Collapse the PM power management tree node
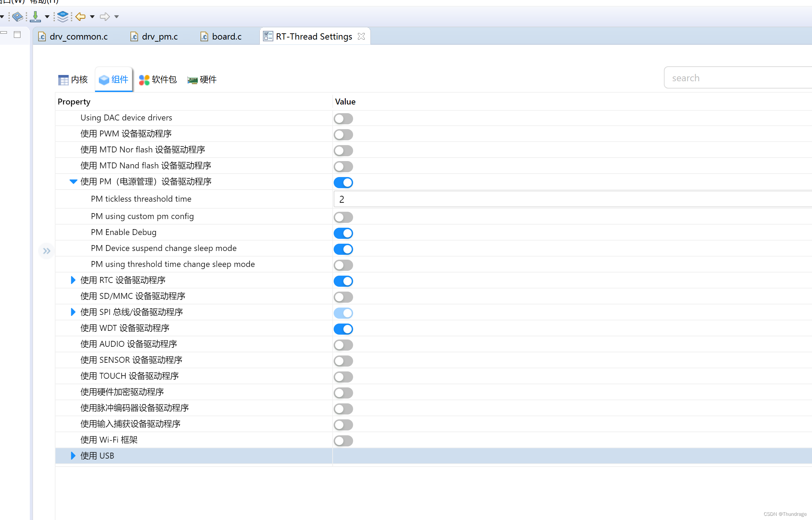This screenshot has height=520, width=812. pyautogui.click(x=73, y=182)
